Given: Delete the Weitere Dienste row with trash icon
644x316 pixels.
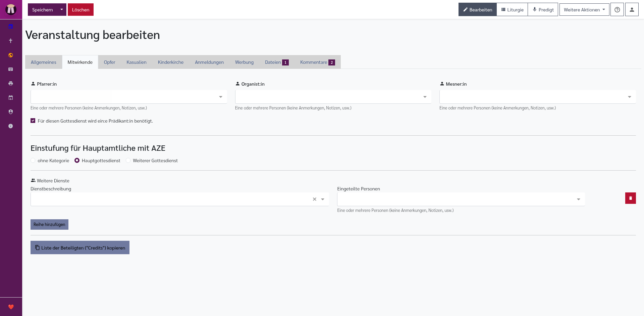Looking at the screenshot, I should coord(631,198).
